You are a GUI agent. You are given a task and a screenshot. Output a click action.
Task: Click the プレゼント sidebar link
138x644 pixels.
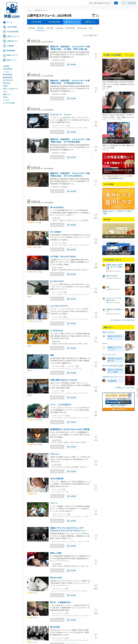6,100
